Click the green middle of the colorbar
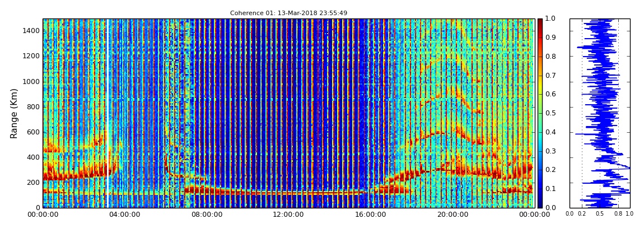The image size is (644, 228). [540, 113]
